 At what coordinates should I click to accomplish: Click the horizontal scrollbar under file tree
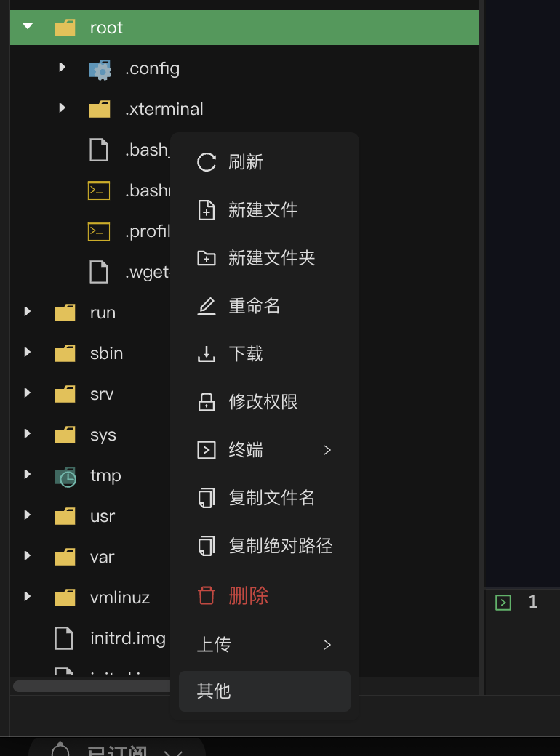coord(92,685)
